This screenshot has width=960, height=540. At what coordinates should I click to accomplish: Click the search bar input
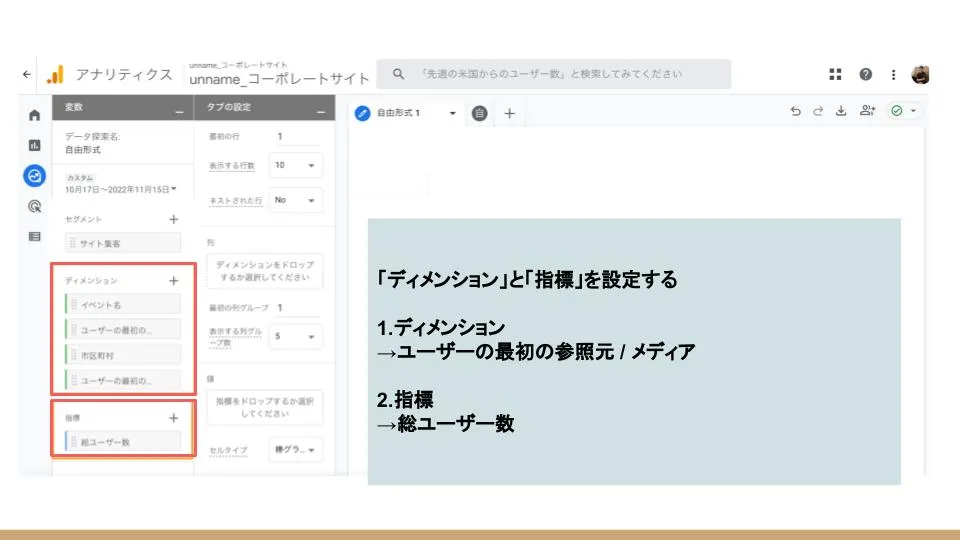click(553, 74)
